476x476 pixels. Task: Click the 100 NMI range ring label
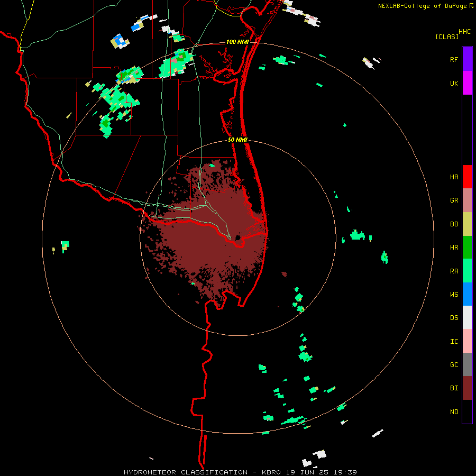tap(237, 42)
